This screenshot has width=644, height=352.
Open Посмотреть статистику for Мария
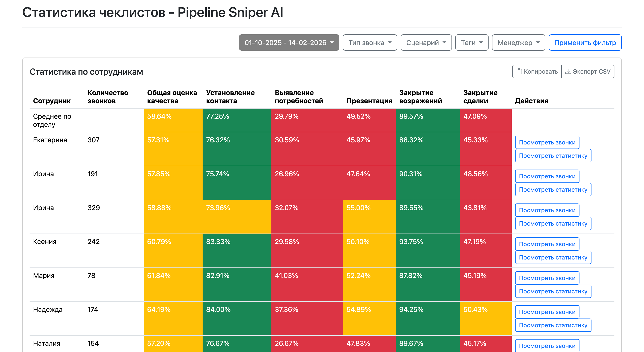pyautogui.click(x=553, y=291)
